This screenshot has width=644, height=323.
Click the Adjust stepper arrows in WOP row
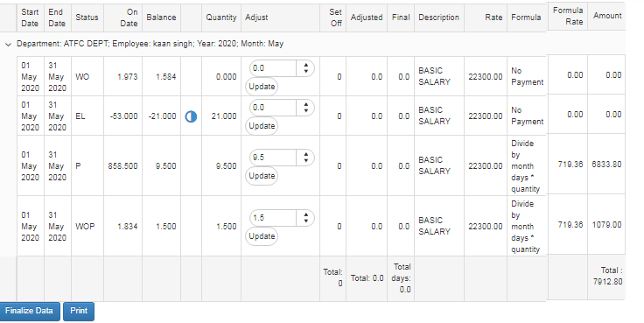305,218
